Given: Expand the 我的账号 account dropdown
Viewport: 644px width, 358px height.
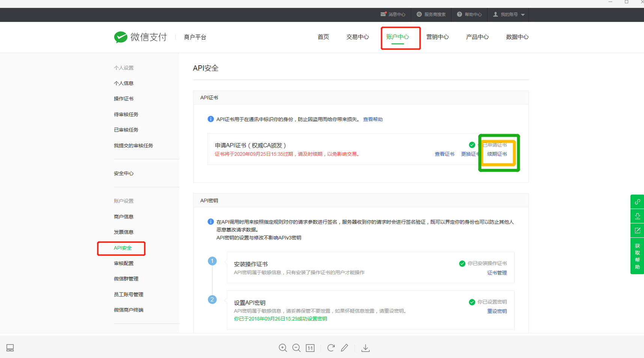Looking at the screenshot, I should pyautogui.click(x=509, y=15).
